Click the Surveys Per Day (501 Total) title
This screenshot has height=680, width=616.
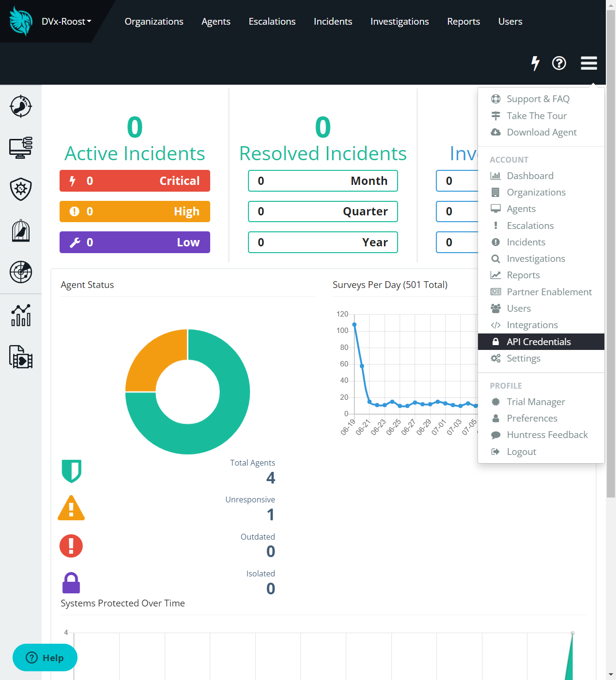[390, 285]
